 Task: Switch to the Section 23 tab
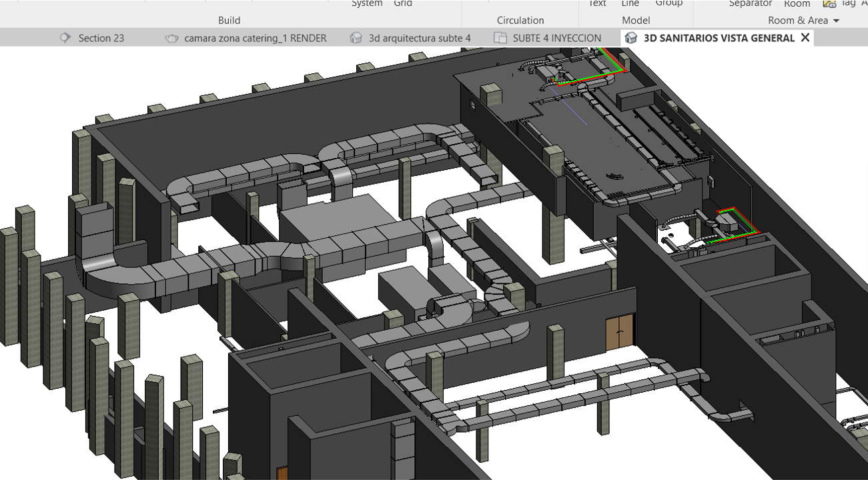click(x=101, y=38)
